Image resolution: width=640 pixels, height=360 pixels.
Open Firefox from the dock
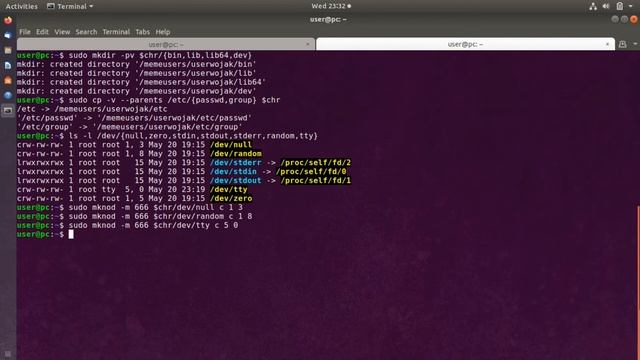click(8, 20)
